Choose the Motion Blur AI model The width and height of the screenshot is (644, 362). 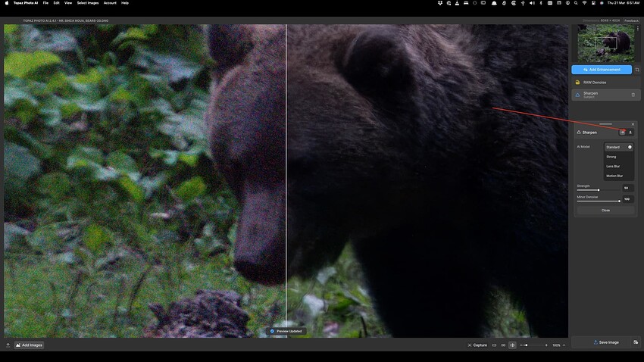[618, 176]
